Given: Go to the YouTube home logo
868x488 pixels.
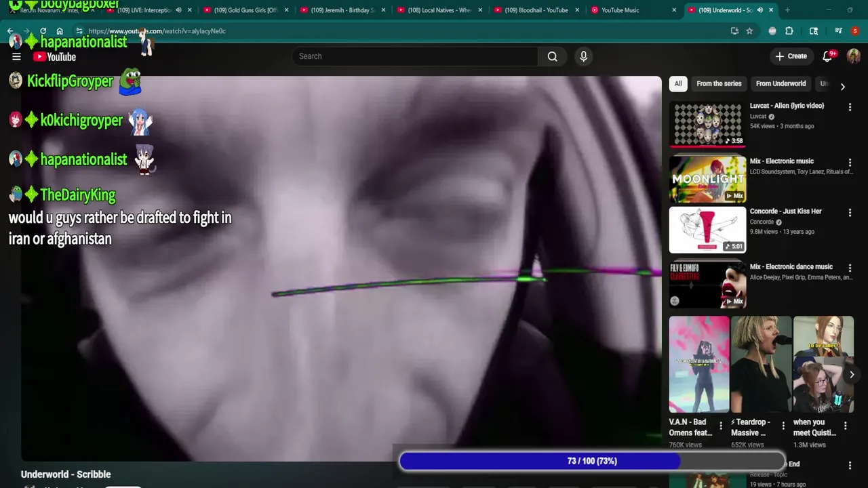Looking at the screenshot, I should click(x=54, y=57).
